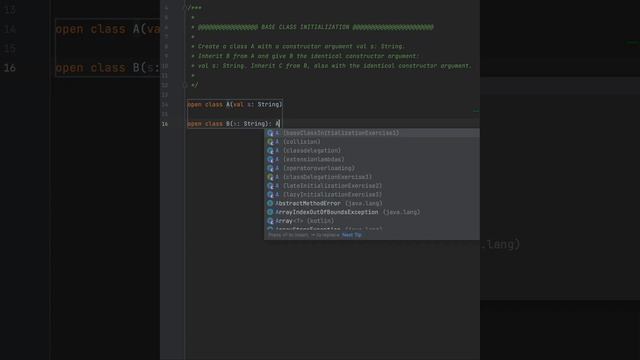Place cursor in 'open class B(s: String): A' line

coord(233,124)
